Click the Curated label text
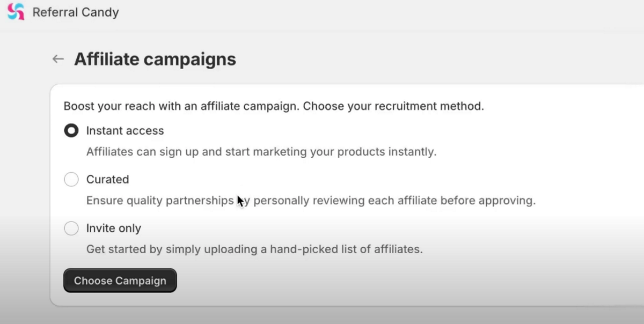 107,180
